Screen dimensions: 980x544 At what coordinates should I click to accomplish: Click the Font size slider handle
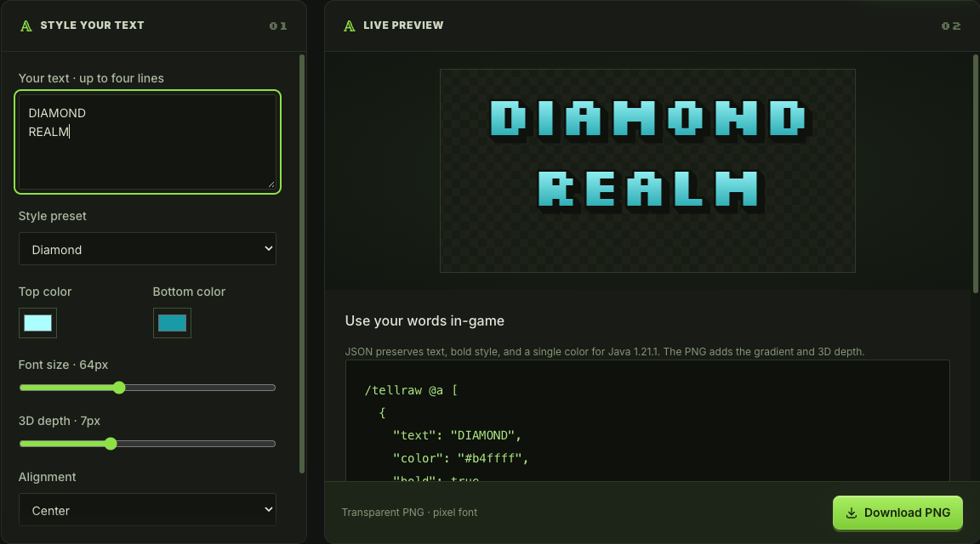coord(119,388)
